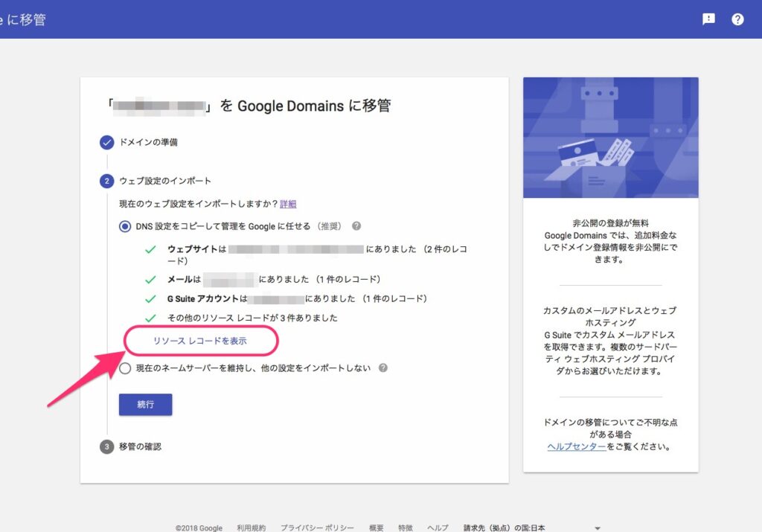Click the 移管の確認 step label

(x=140, y=446)
